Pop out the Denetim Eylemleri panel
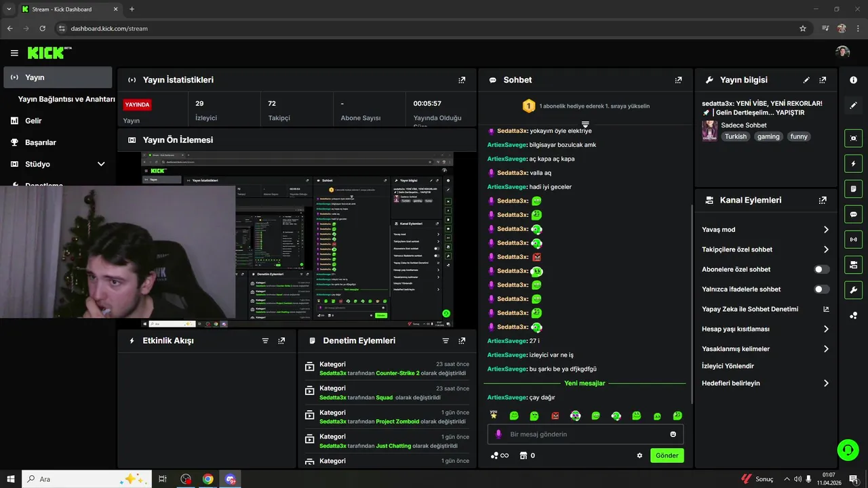Screen dimensions: 868x488 pos(462,341)
